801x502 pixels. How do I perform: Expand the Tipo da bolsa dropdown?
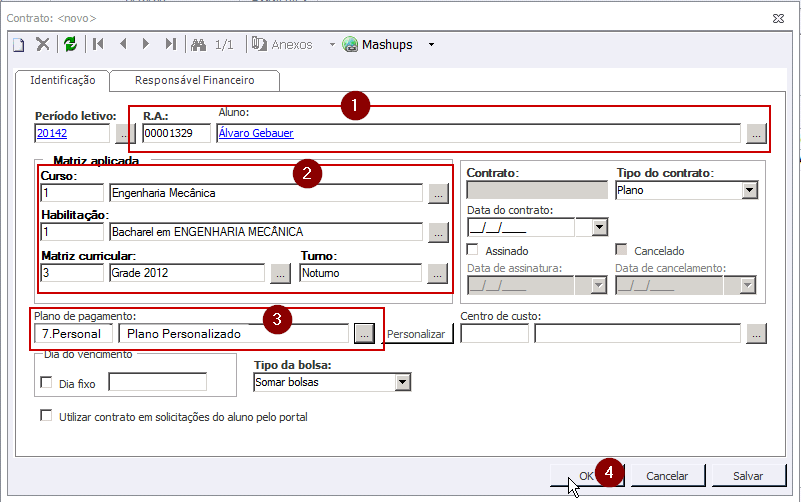403,382
